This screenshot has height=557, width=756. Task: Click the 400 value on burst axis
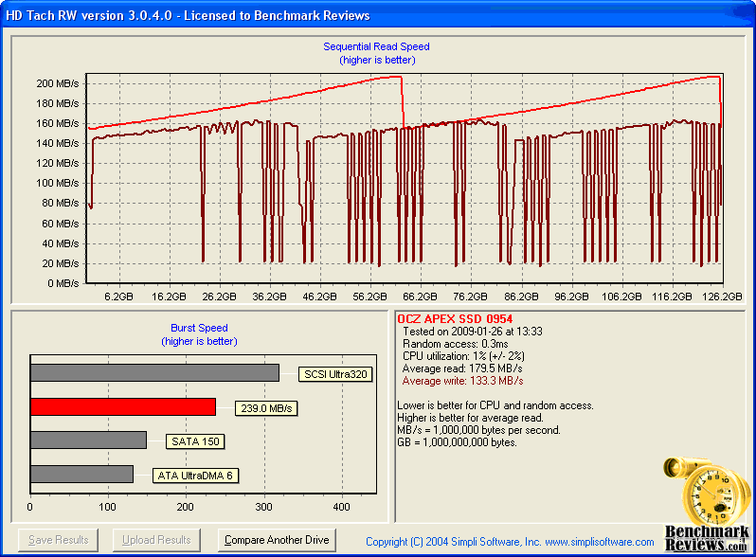coord(342,507)
